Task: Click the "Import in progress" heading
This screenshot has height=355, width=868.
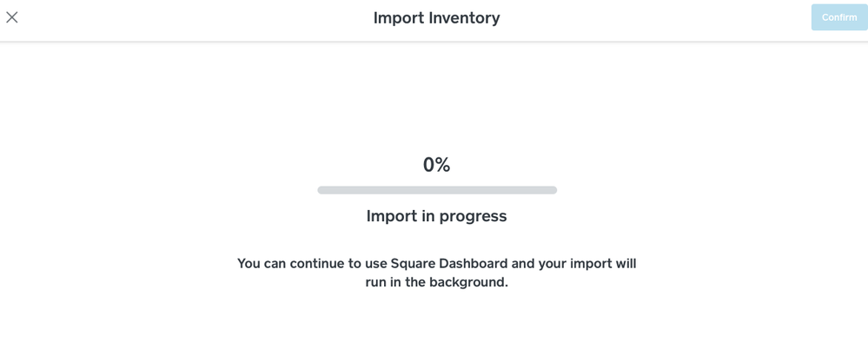Action: [x=436, y=216]
